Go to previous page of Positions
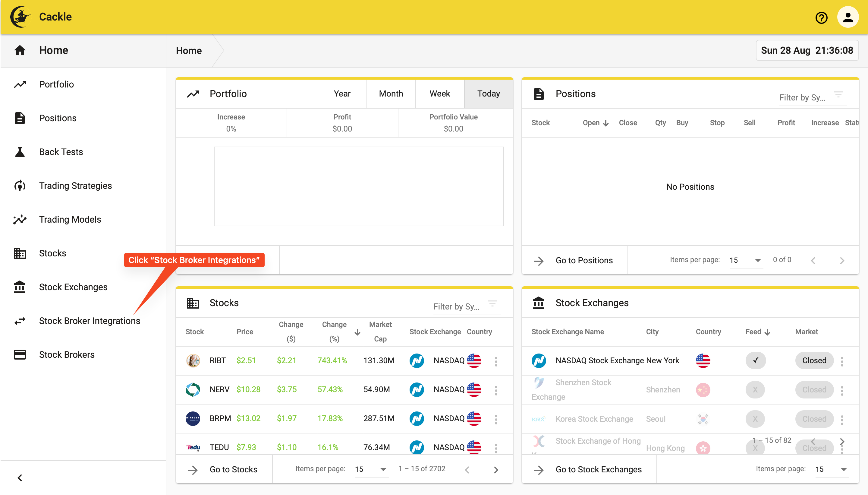 pos(813,260)
